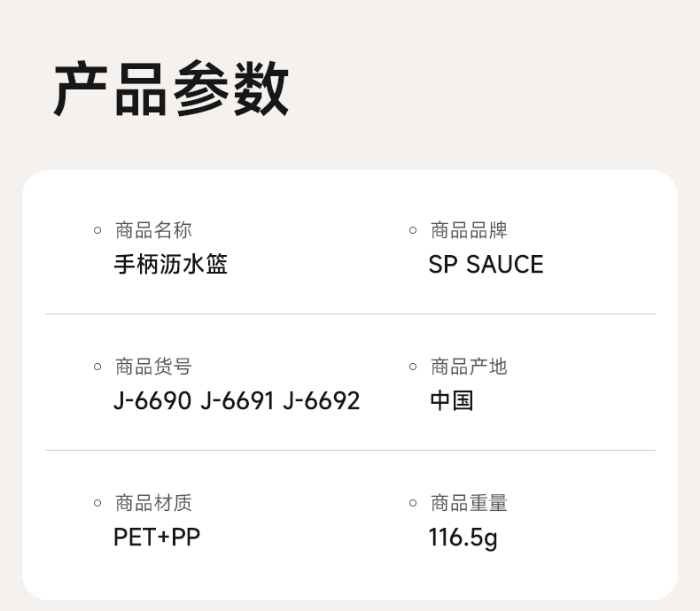This screenshot has width=700, height=611.
Task: Click the bullet beside 商品产地
Action: (x=413, y=367)
